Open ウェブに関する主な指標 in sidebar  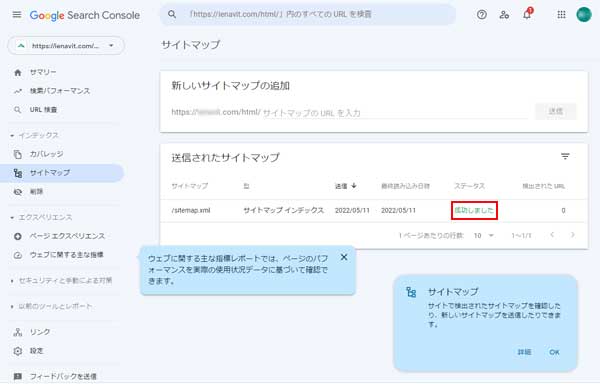click(x=67, y=255)
